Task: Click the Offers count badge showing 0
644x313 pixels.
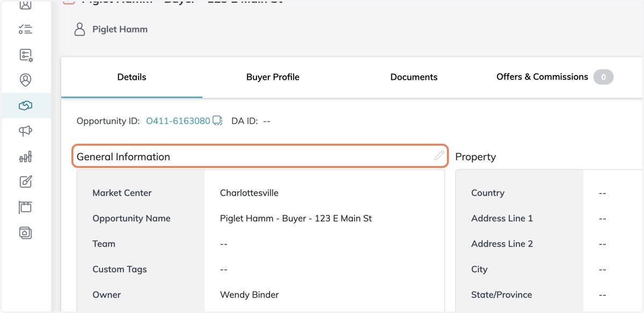Action: pyautogui.click(x=603, y=77)
